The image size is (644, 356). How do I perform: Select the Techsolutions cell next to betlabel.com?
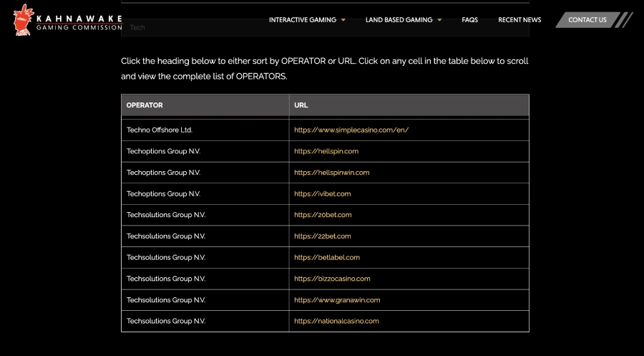tap(205, 257)
